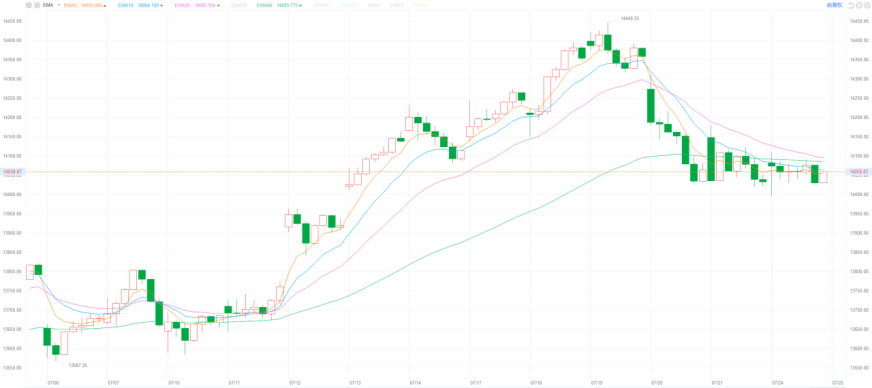Click the 07/19 date label
Viewport: 872px width, 388px height.
click(x=597, y=383)
